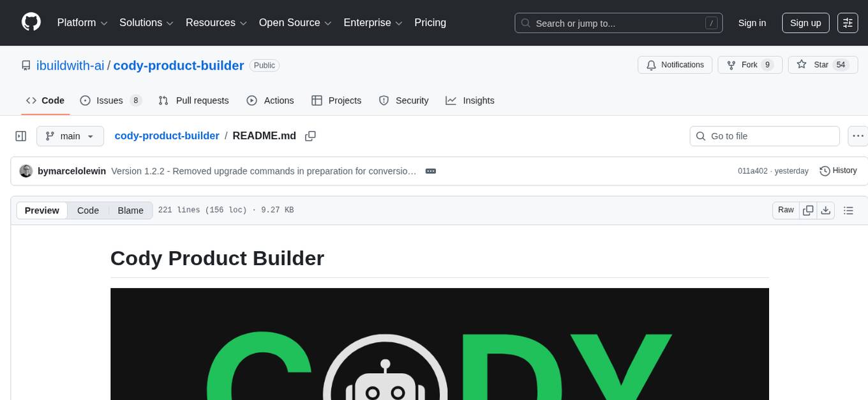The image size is (868, 400).
Task: Download the raw README file icon
Action: (825, 210)
